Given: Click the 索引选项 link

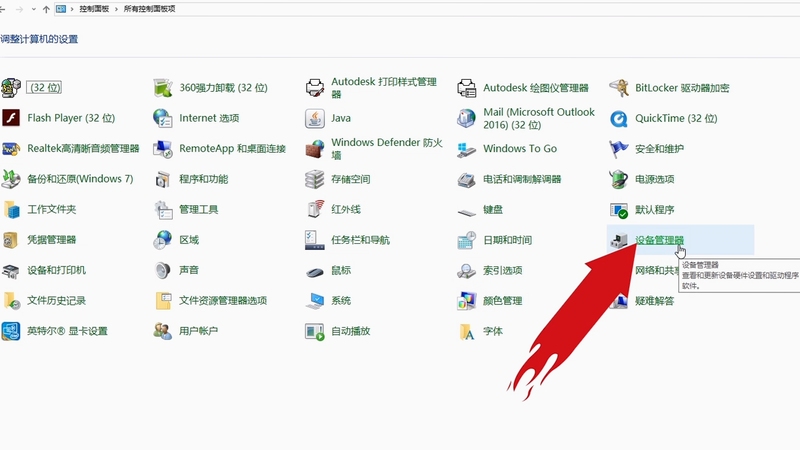Looking at the screenshot, I should pos(503,270).
